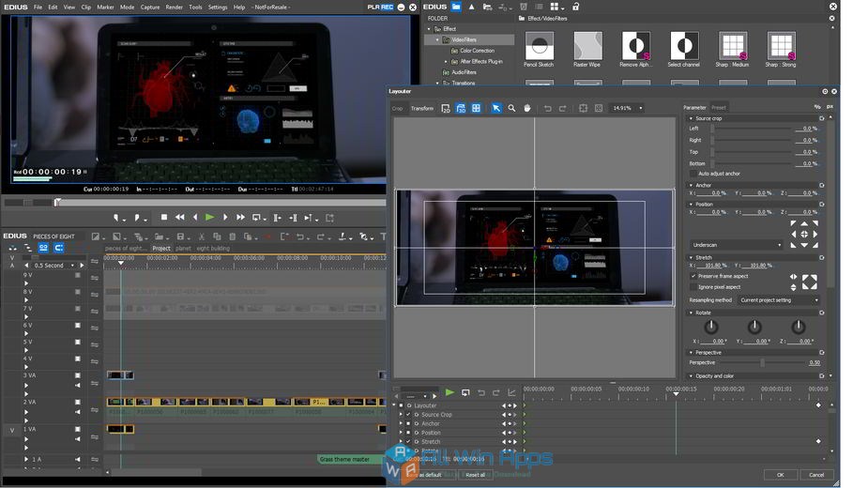Expand the Opacity and color section
Screen dimensions: 868x488
(691, 375)
